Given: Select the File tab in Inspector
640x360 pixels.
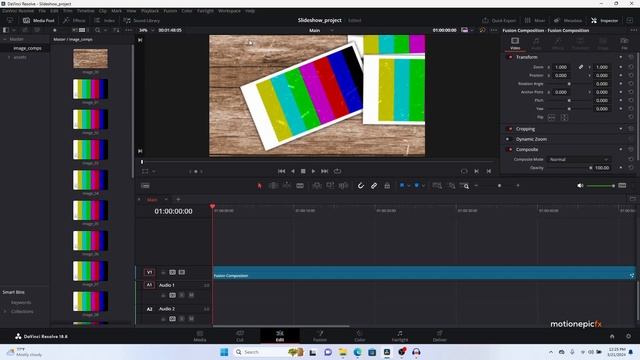Looking at the screenshot, I should pos(624,43).
